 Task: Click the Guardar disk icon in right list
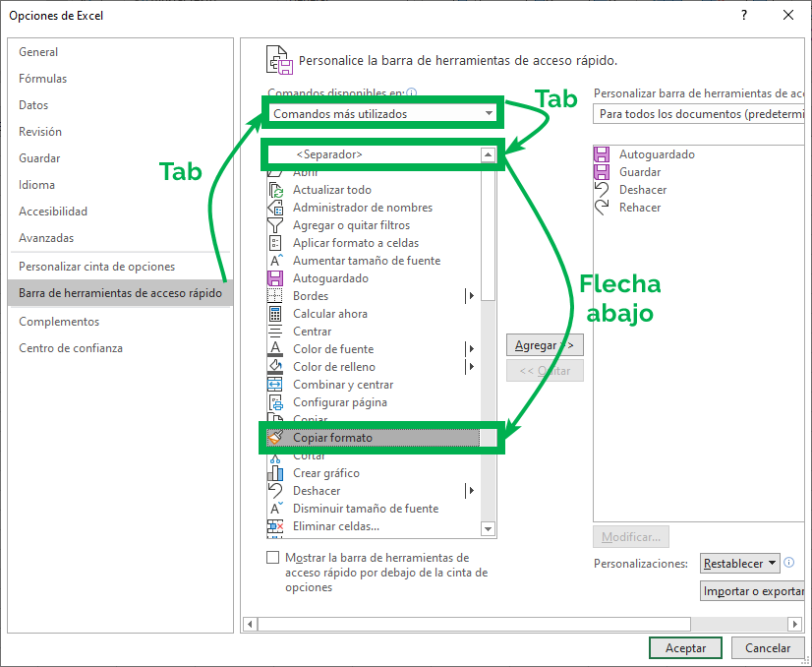pyautogui.click(x=602, y=172)
